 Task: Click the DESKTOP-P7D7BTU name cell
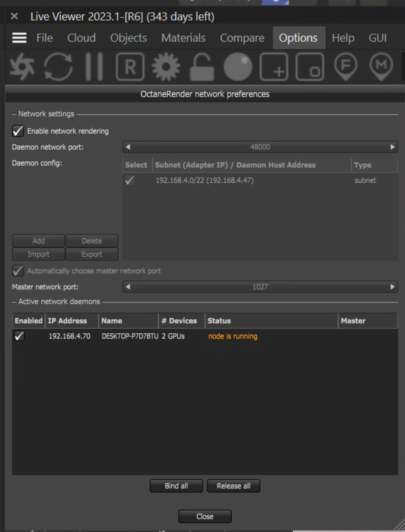(x=130, y=336)
